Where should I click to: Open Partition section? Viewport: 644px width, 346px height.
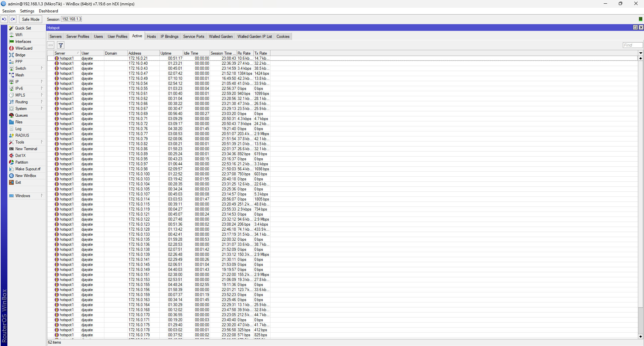[x=21, y=162]
